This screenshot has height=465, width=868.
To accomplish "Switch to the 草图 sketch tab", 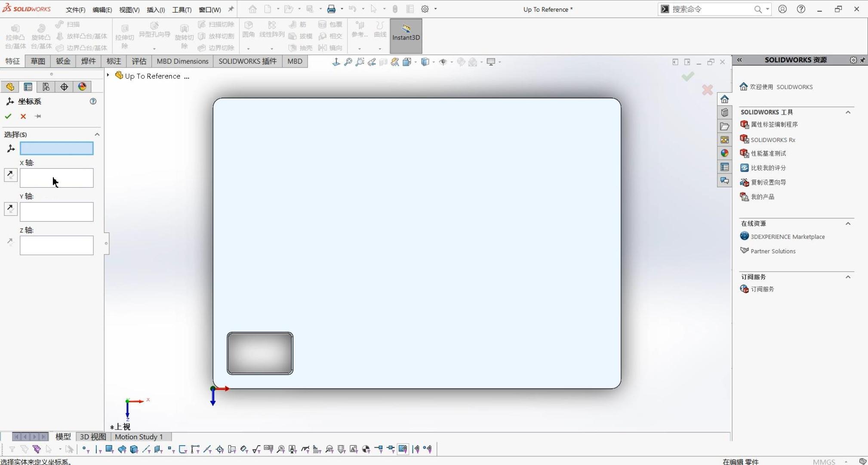I will (x=38, y=61).
